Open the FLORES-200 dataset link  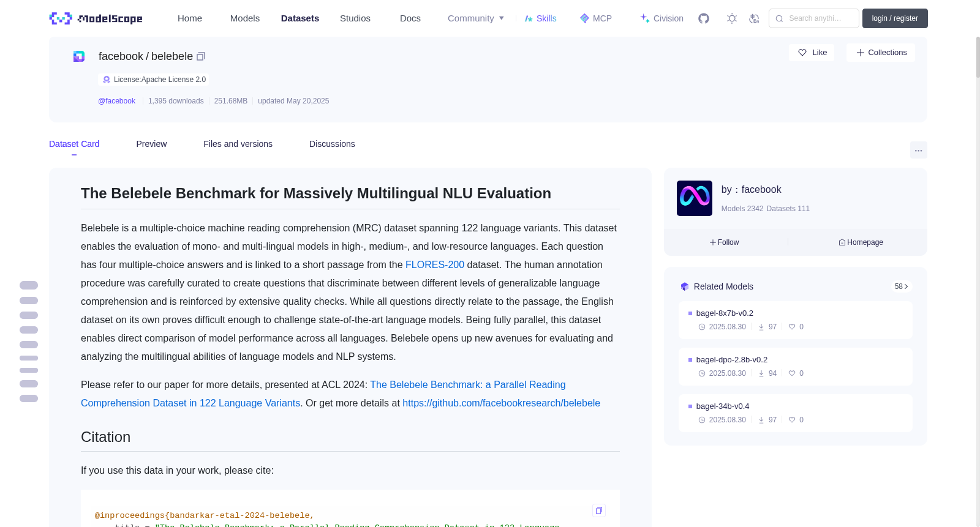[x=435, y=264]
